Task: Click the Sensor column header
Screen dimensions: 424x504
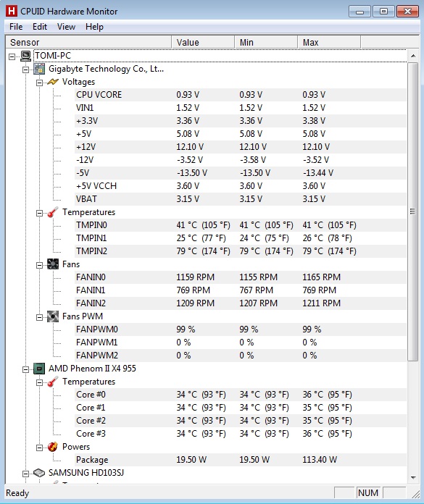Action: pos(88,42)
